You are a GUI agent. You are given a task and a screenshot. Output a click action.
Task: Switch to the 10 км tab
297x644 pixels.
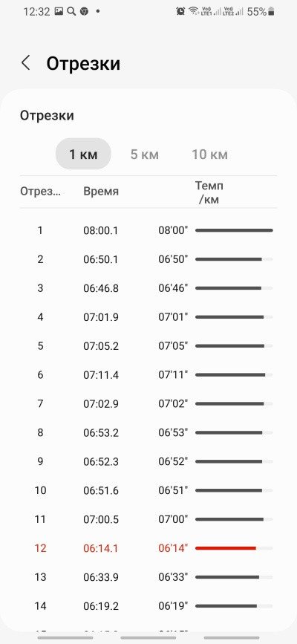click(209, 155)
